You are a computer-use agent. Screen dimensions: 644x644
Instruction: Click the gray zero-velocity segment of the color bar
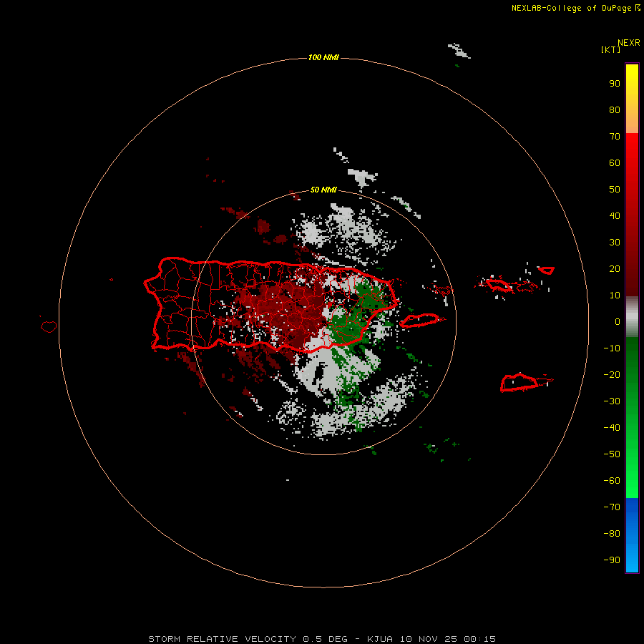[x=632, y=317]
